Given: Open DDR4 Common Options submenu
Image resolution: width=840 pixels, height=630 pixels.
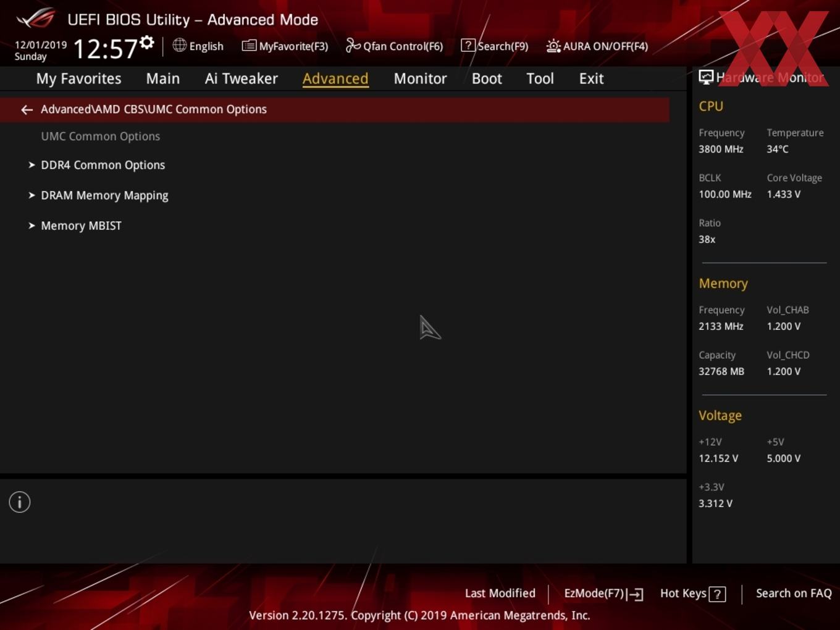Looking at the screenshot, I should (x=103, y=165).
